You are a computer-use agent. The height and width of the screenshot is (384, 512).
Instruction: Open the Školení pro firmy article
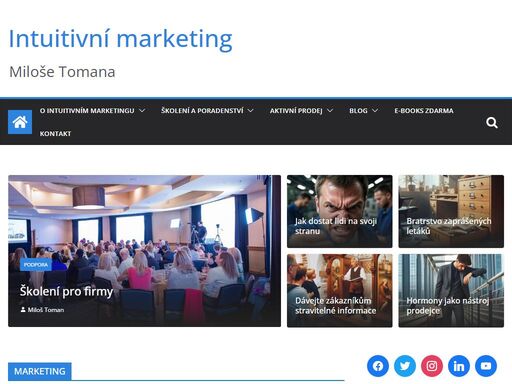click(66, 291)
